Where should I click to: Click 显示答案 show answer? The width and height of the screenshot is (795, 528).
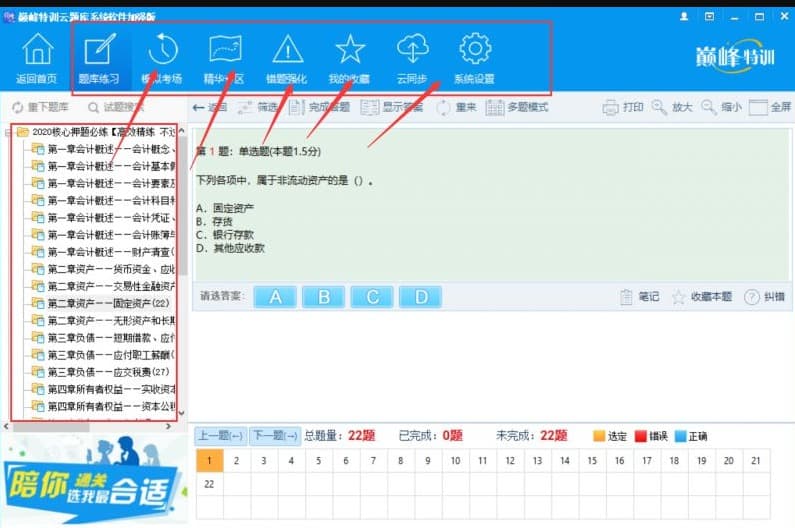(x=392, y=107)
